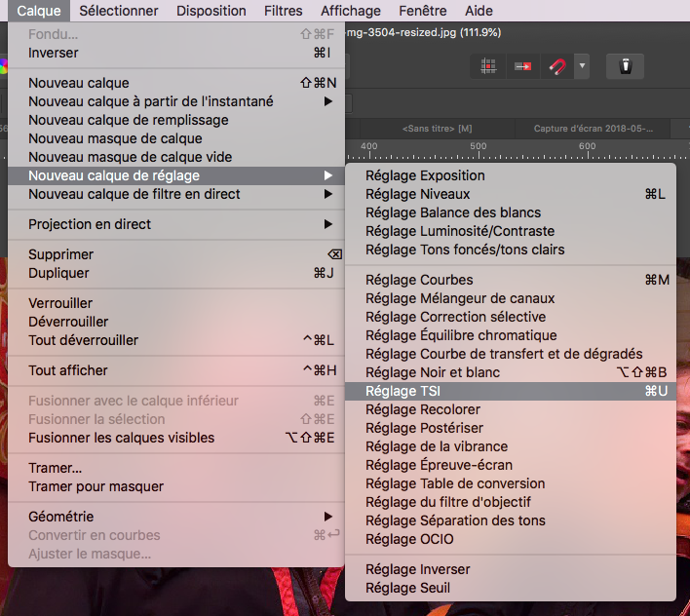
Task: Add Réglage OCIO layer
Action: [511, 539]
